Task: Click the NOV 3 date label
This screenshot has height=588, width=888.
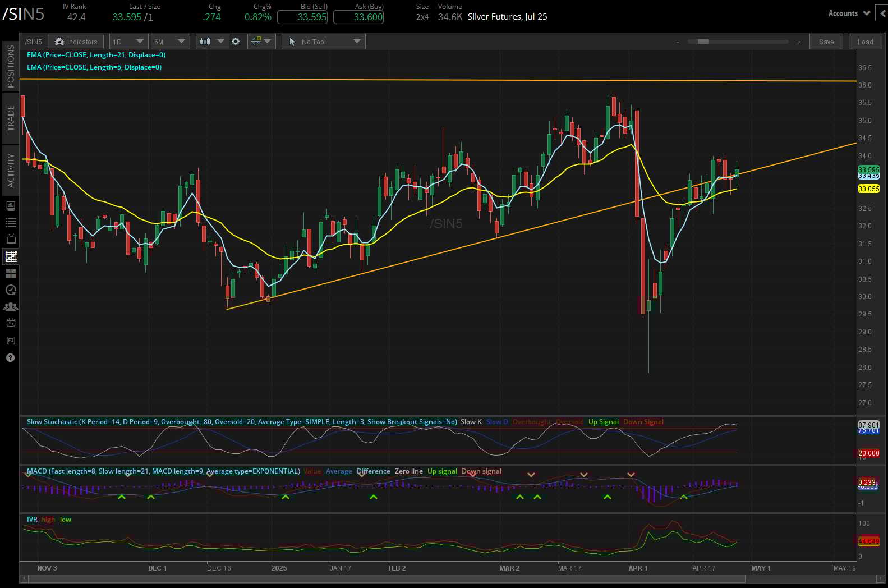Action: 47,568
